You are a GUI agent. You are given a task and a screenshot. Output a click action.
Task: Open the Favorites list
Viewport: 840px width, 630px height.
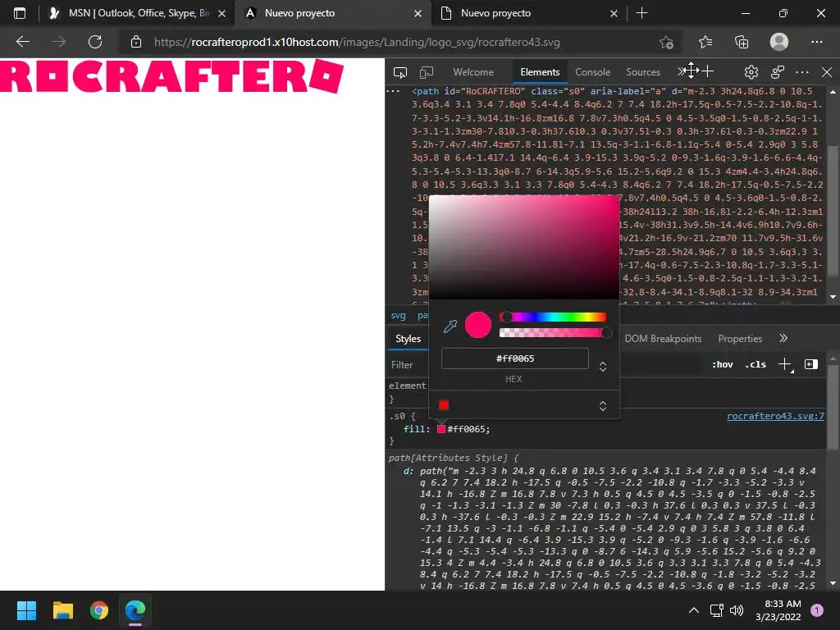(705, 42)
